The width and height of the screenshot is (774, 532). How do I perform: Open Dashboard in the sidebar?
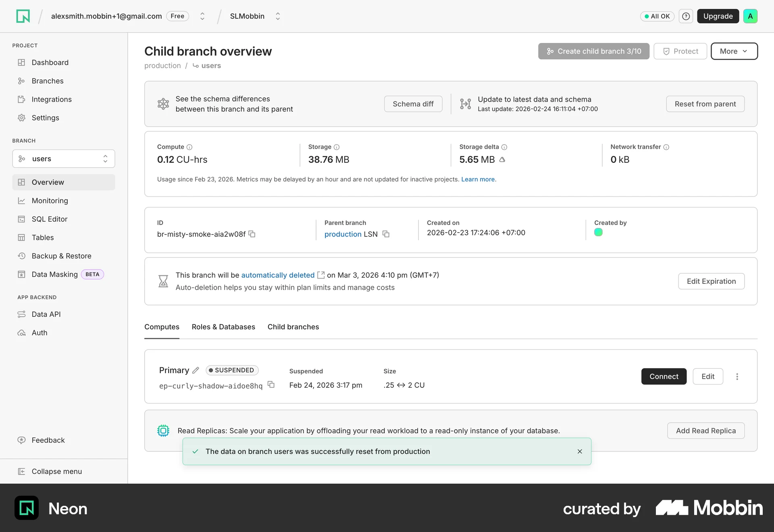click(64, 62)
